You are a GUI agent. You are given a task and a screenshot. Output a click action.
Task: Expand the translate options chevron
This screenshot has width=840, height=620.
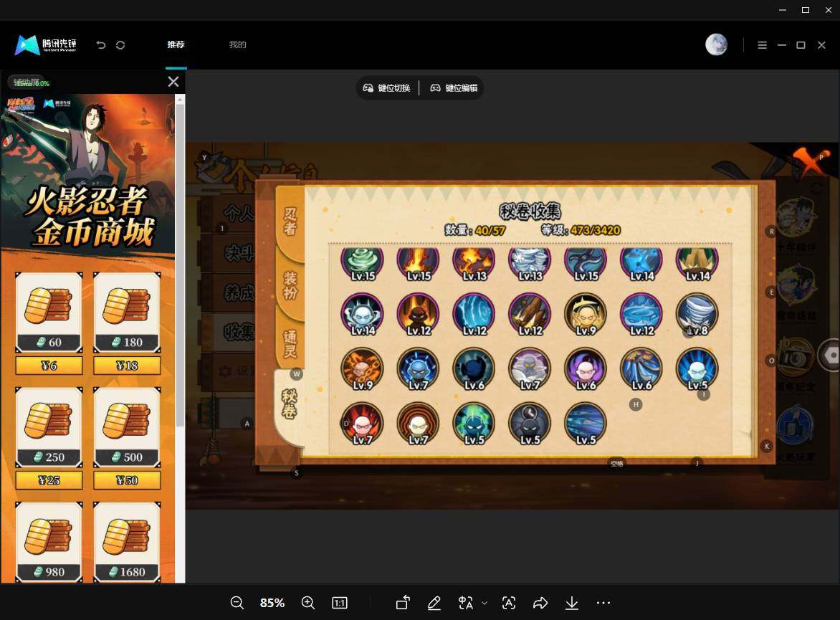tap(485, 603)
